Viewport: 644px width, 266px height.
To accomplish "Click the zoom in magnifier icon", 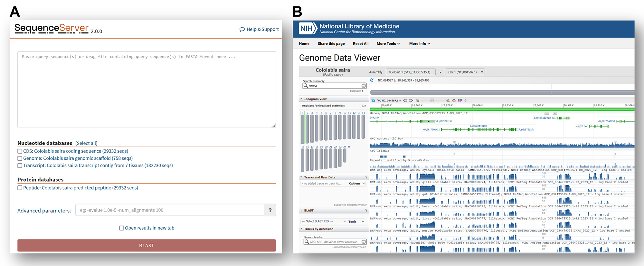I will (448, 100).
